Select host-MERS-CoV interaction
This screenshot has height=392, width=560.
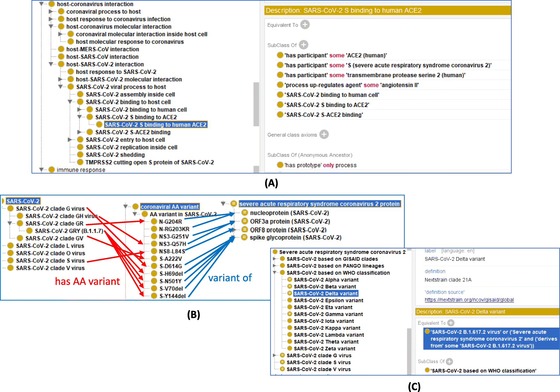(x=103, y=49)
